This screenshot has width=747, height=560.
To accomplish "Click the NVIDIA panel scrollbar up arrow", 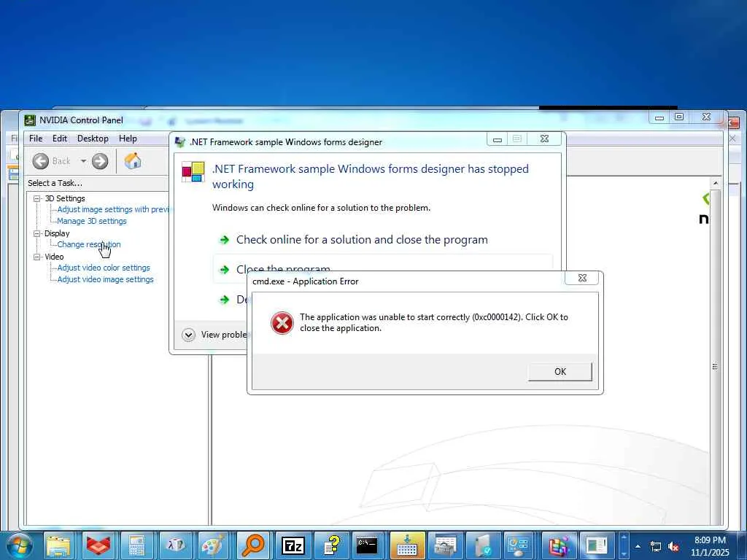I will point(715,183).
